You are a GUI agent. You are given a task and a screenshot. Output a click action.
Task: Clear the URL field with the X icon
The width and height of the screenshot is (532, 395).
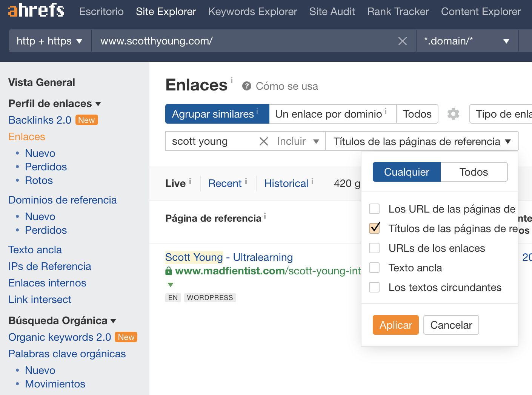pos(403,41)
